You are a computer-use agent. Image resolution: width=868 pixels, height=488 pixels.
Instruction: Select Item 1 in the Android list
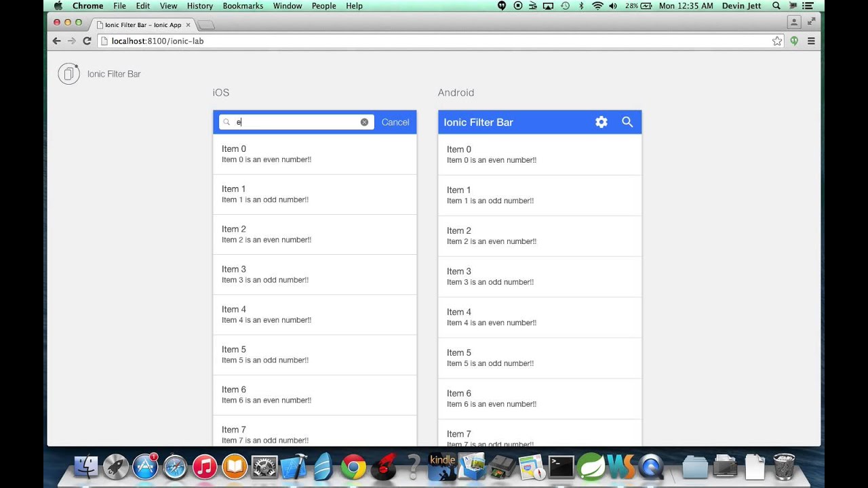click(x=540, y=195)
